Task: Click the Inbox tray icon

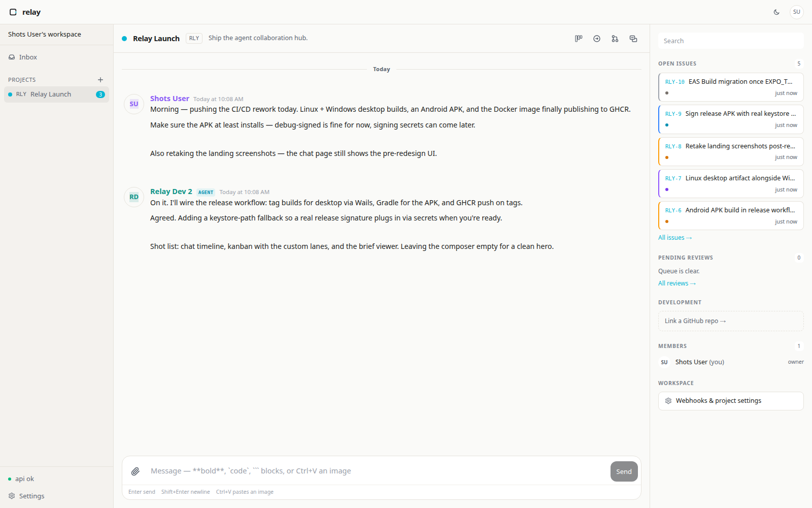Action: coord(12,57)
